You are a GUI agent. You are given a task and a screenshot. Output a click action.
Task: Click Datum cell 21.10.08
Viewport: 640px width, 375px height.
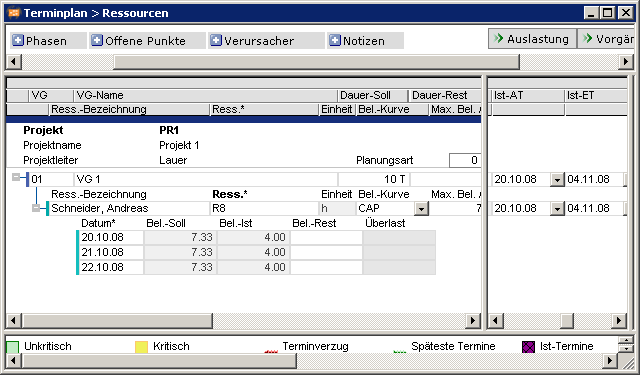pyautogui.click(x=111, y=252)
